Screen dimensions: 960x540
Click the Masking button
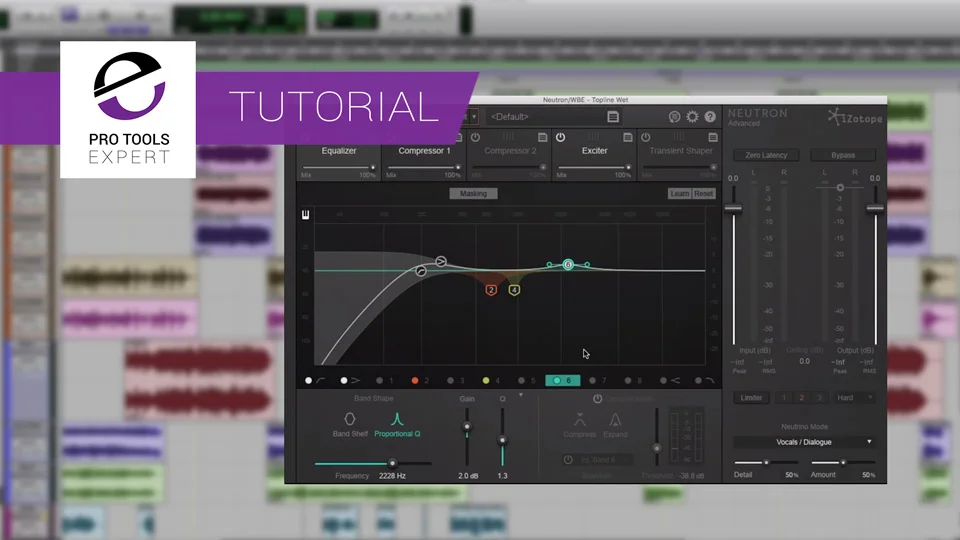(x=473, y=193)
